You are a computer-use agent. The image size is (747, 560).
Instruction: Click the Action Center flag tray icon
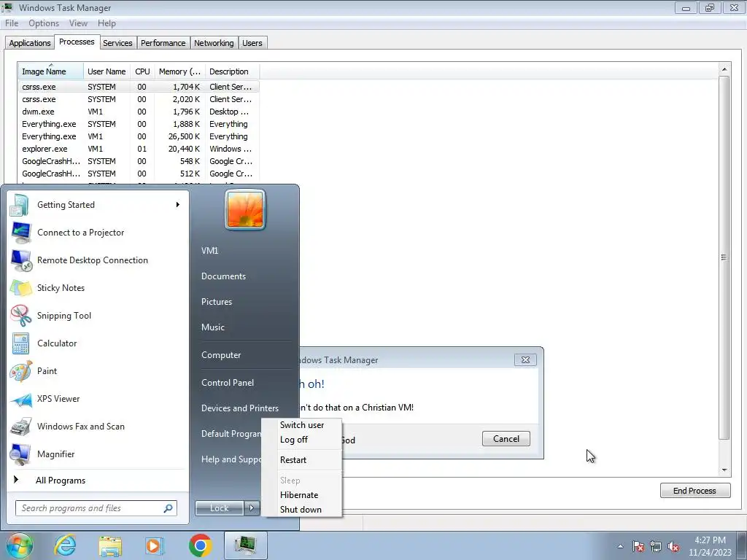tap(638, 547)
